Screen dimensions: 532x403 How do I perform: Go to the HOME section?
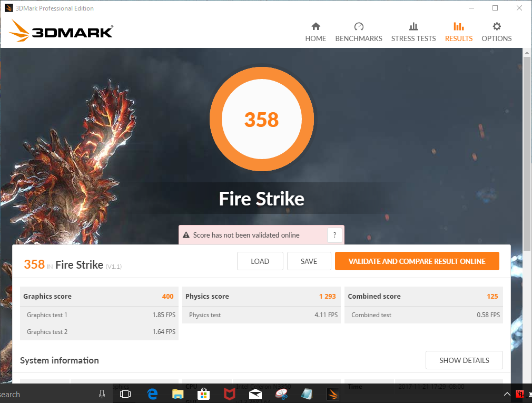pyautogui.click(x=316, y=33)
